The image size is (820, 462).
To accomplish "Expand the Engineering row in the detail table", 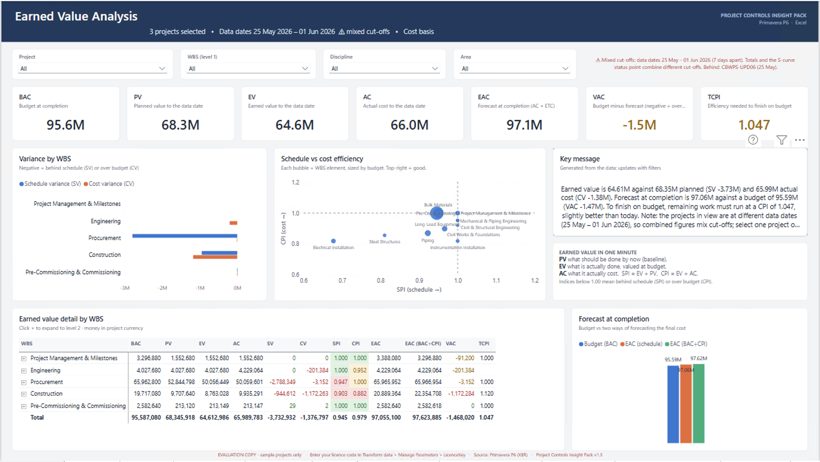I will tap(24, 370).
